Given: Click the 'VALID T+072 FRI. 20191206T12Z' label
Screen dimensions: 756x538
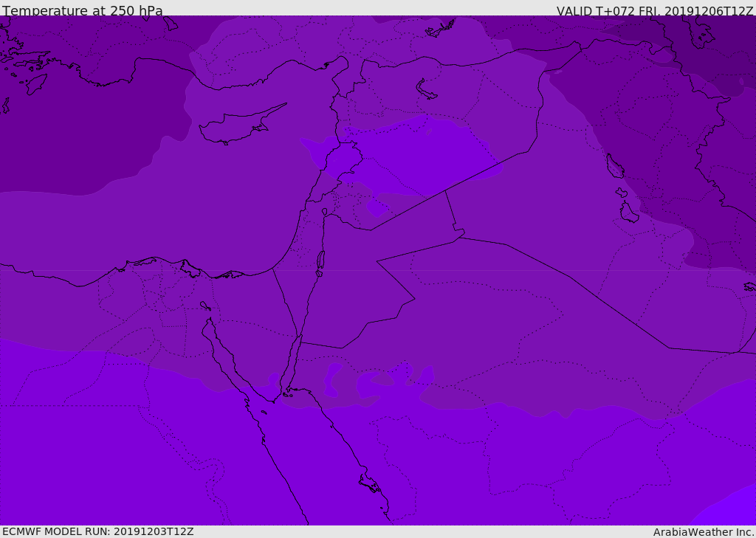Looking at the screenshot, I should point(654,10).
